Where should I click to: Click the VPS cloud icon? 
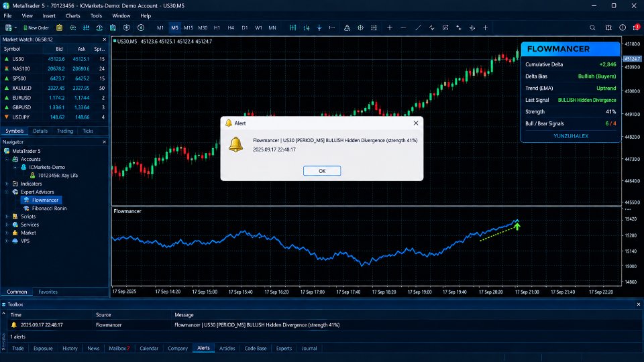[x=15, y=241]
